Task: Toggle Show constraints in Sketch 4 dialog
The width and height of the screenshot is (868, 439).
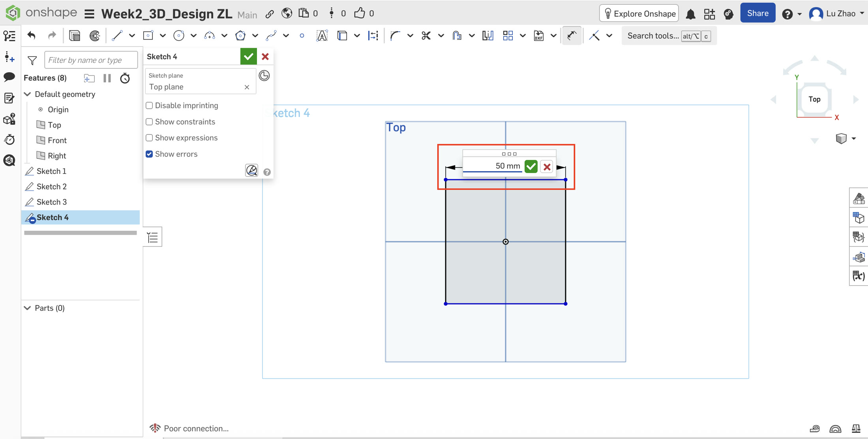Action: (x=149, y=121)
